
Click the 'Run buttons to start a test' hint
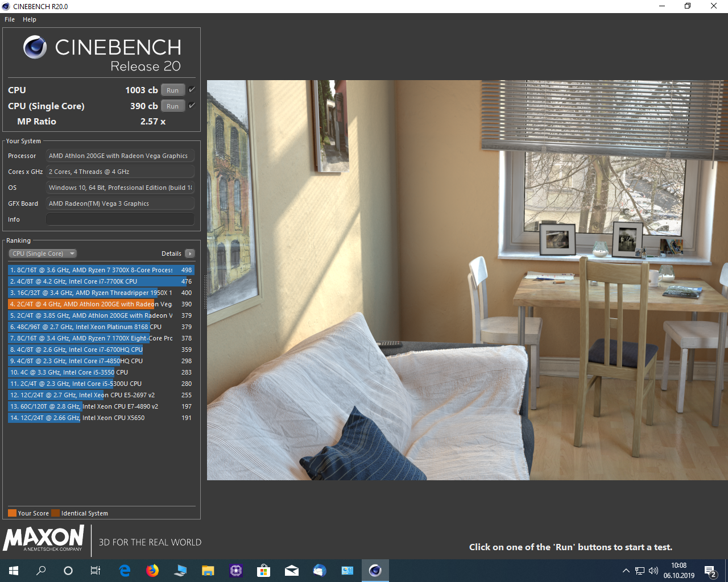pyautogui.click(x=570, y=547)
